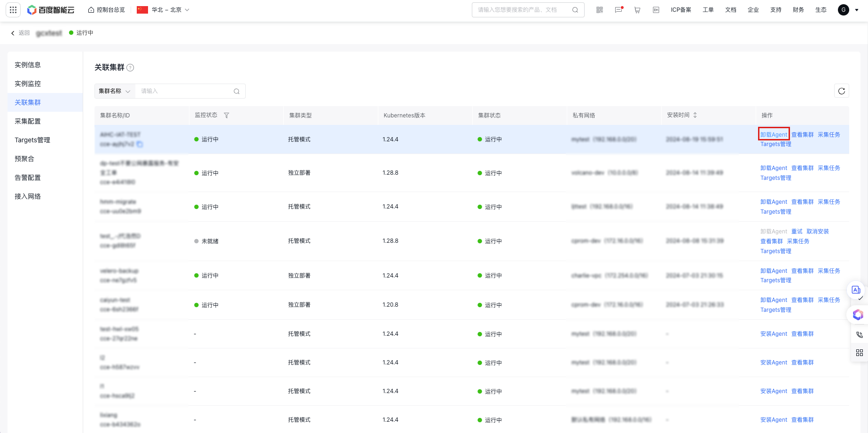The image size is (868, 433).
Task: Select Targets管理 in sidebar
Action: click(x=45, y=140)
